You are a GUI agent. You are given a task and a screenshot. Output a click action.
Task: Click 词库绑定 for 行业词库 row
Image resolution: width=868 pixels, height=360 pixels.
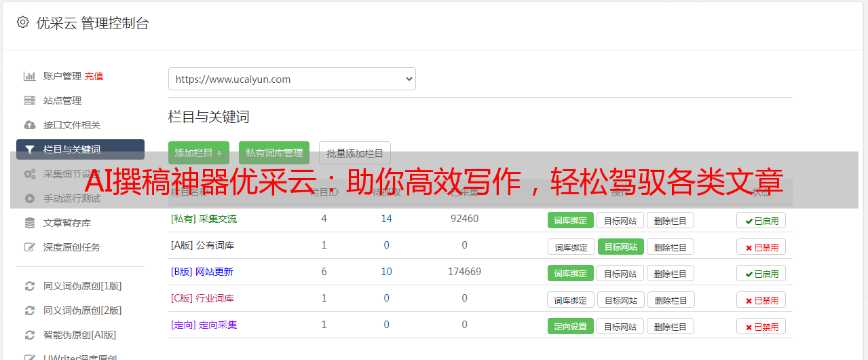point(571,300)
